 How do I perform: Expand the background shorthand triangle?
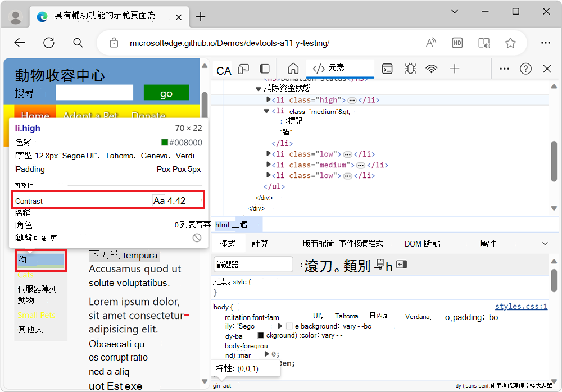coord(280,326)
